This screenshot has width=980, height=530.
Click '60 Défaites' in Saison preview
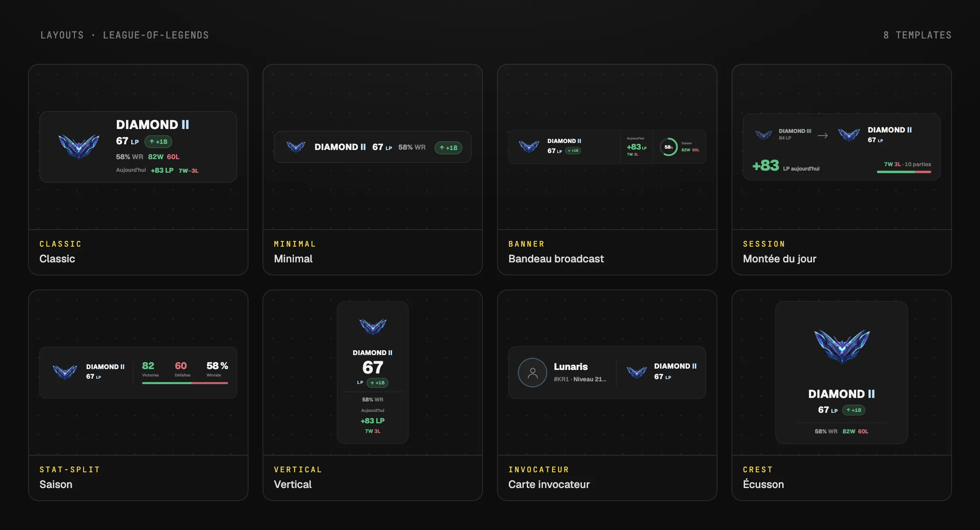pyautogui.click(x=182, y=369)
